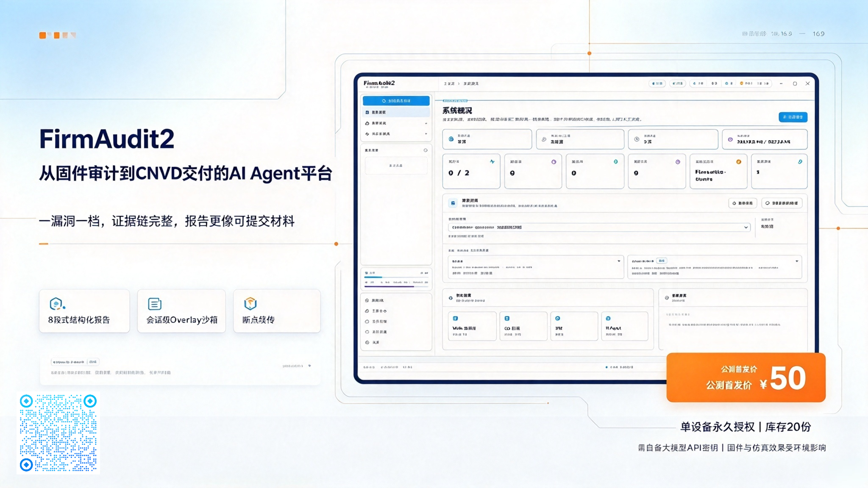868x488 pixels.
Task: Click the orange circle icon on stat card
Action: coord(739,162)
